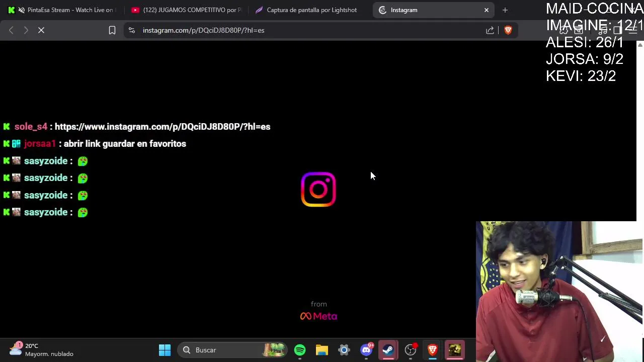Open the game icon at the taskbar end
The width and height of the screenshot is (644, 362).
point(455,350)
